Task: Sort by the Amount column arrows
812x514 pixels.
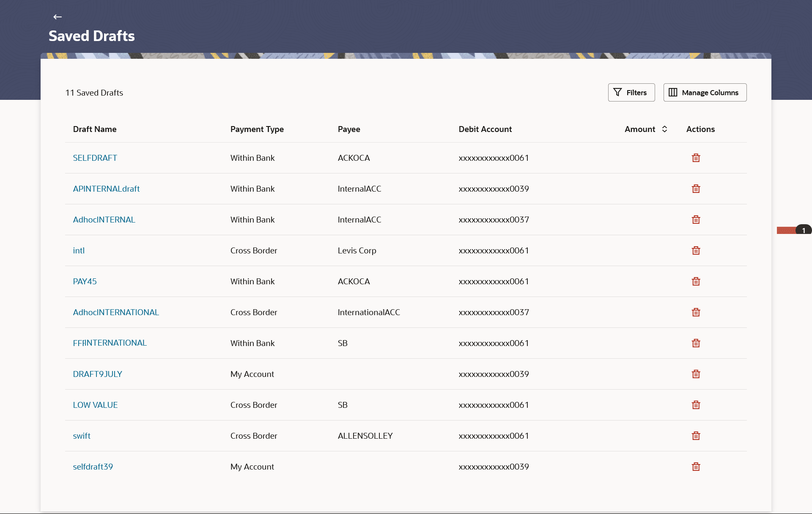Action: tap(664, 129)
